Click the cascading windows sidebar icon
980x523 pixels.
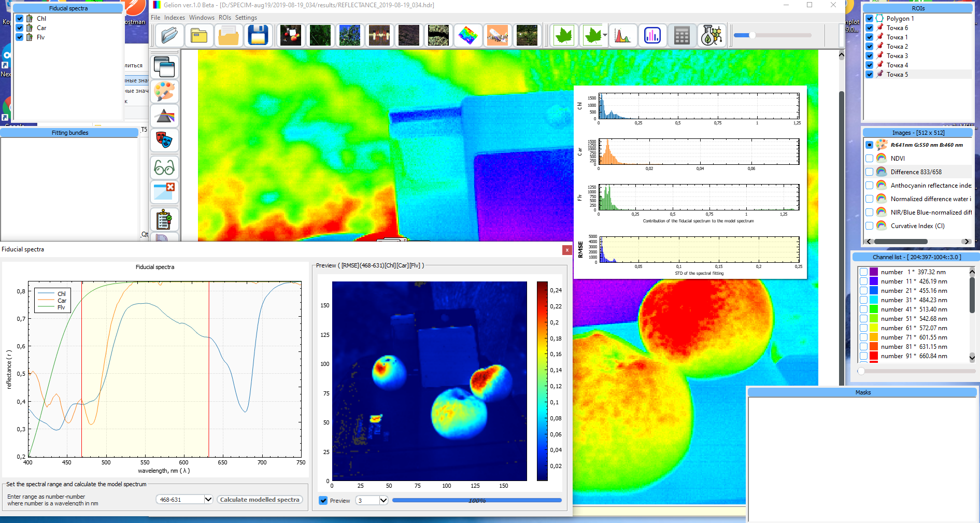[164, 67]
